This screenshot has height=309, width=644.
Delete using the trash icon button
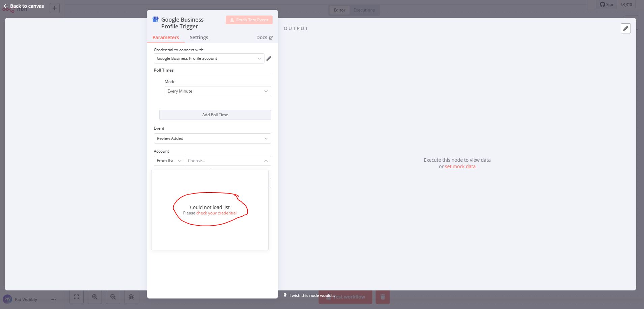[x=383, y=297]
